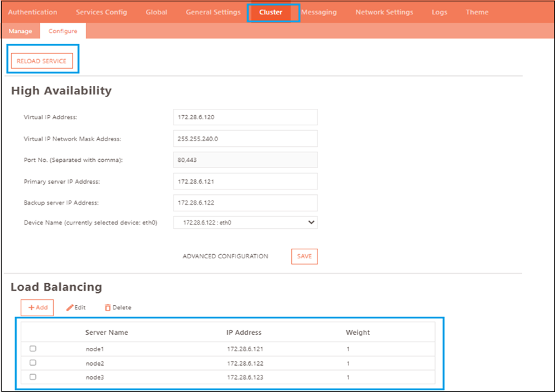Click the SAVE button
Viewport: 555px width, 392px height.
[304, 256]
